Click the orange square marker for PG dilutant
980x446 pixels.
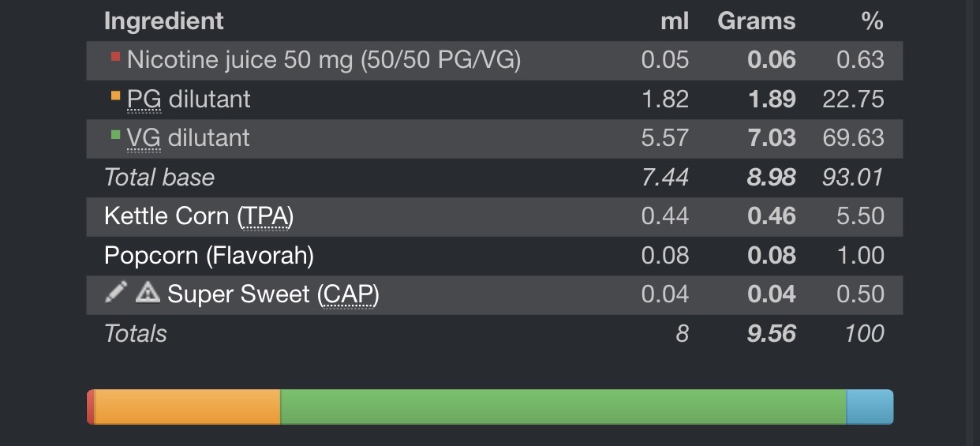click(x=116, y=96)
